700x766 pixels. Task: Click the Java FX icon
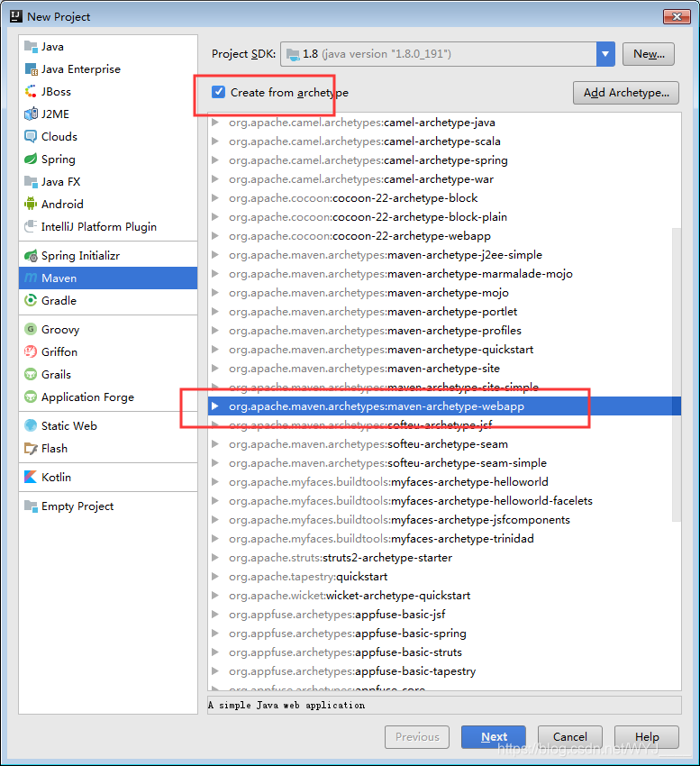31,182
